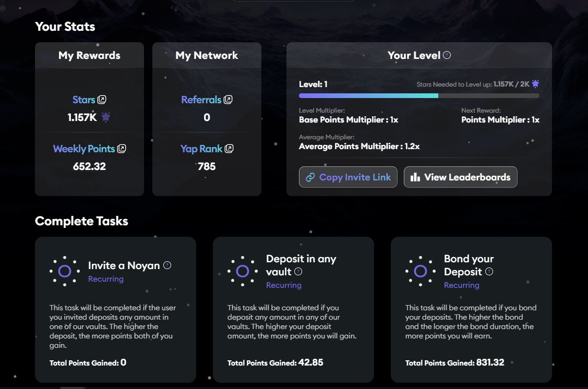Open the Stars link
588x389 pixels.
(x=83, y=100)
